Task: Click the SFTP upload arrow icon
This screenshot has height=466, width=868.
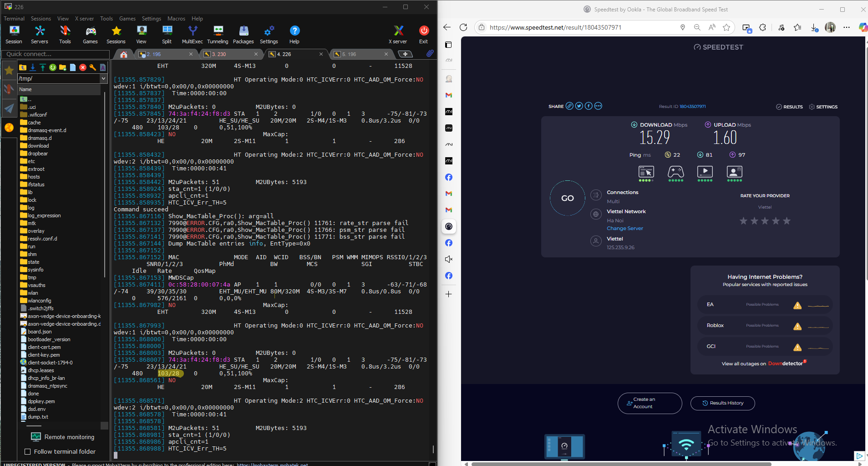Action: tap(43, 67)
